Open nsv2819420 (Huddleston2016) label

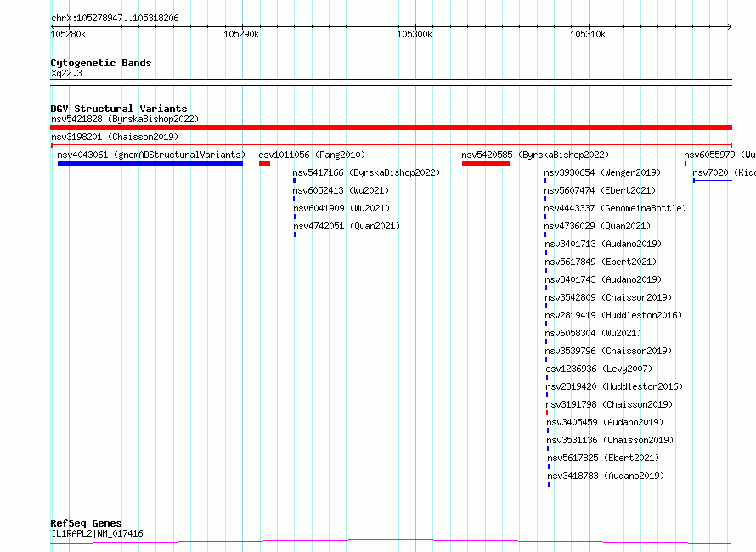point(615,386)
